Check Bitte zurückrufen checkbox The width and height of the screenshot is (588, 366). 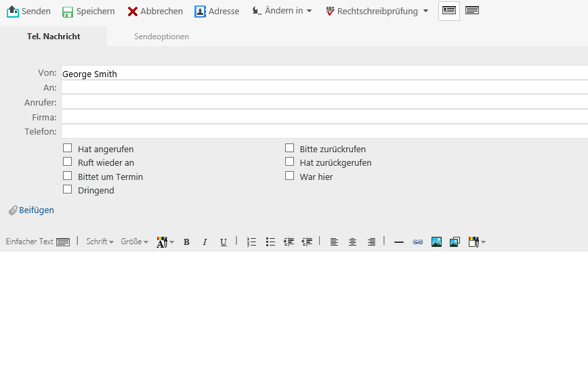pos(289,148)
